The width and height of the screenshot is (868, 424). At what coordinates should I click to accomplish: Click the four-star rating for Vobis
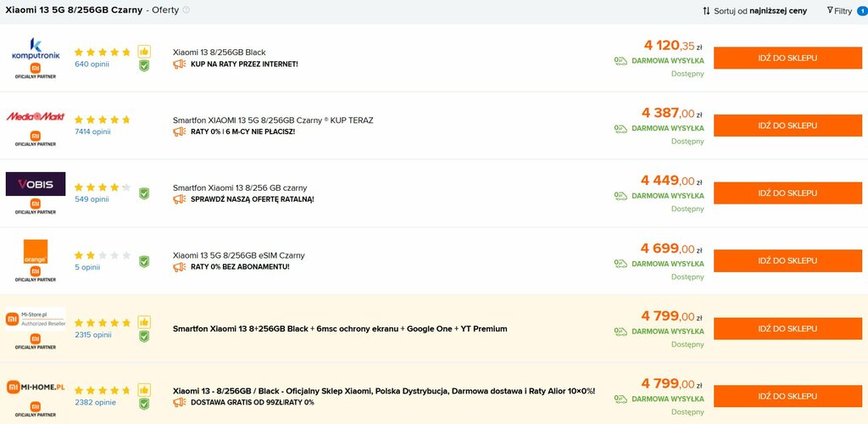point(103,187)
